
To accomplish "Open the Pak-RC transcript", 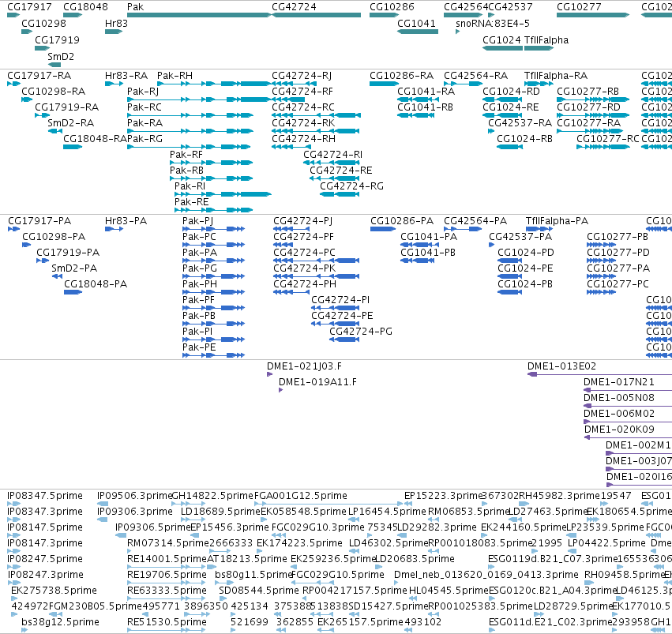I will pyautogui.click(x=190, y=115).
